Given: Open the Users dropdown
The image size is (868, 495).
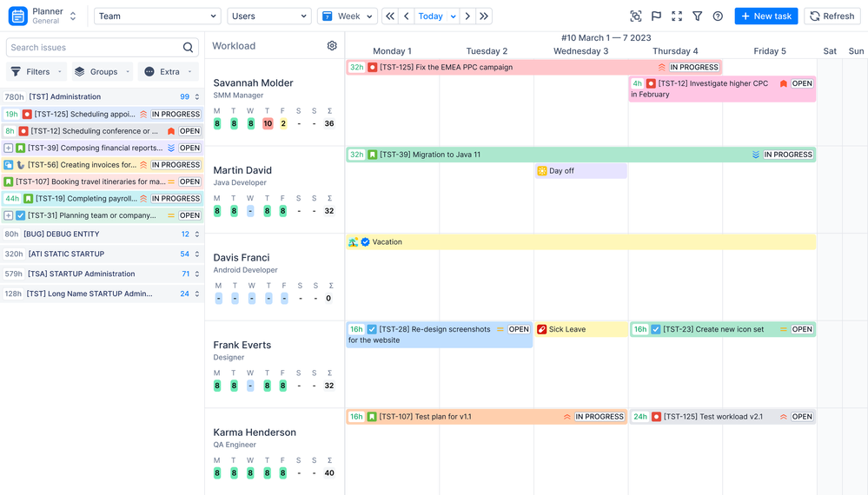Looking at the screenshot, I should 269,16.
